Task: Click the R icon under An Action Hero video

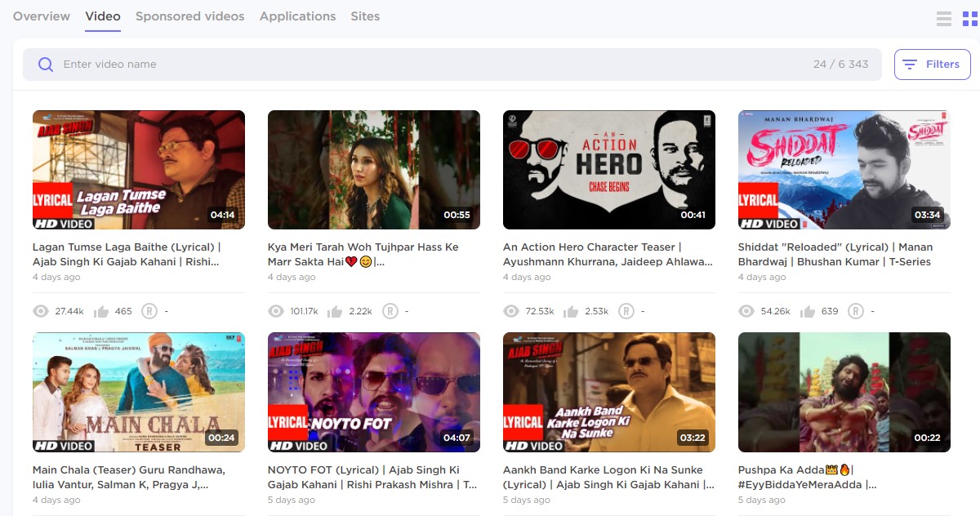Action: click(x=626, y=311)
